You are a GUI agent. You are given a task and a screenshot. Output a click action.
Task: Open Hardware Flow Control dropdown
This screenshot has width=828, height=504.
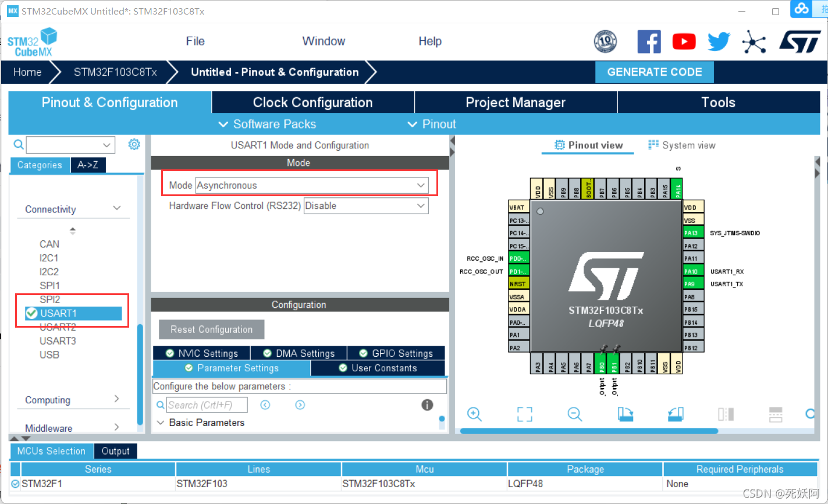[366, 206]
